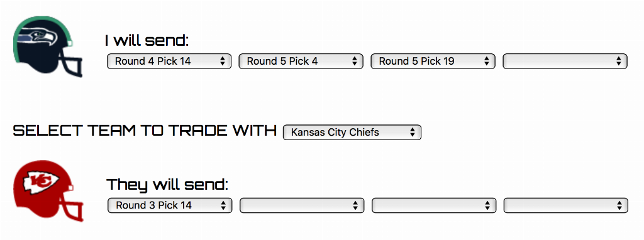Screen dimensions: 644x240
Task: Click the up-down arrows of the Kansas City Chiefs selector
Action: (413, 133)
